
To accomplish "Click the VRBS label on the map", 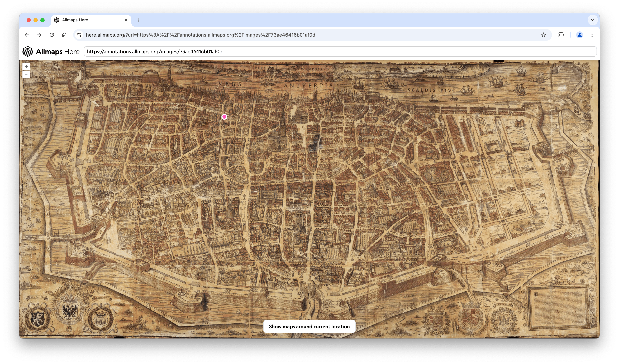I will click(230, 84).
